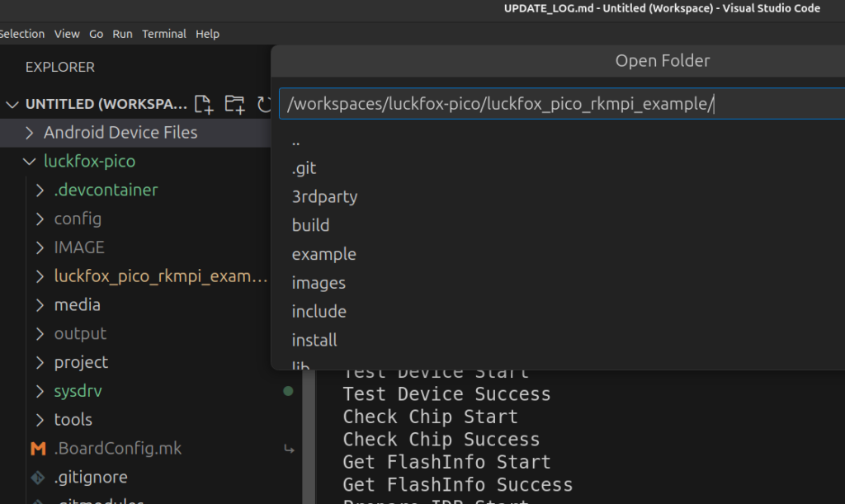Image resolution: width=845 pixels, height=504 pixels.
Task: Collapse the luckfox-pico folder chevron
Action: click(30, 161)
